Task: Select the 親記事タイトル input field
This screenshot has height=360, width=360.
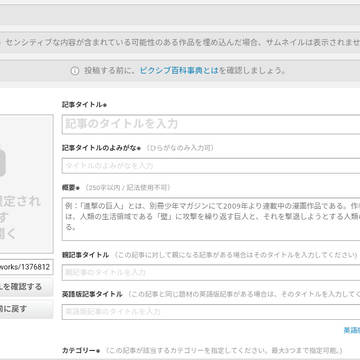Action: click(x=211, y=272)
